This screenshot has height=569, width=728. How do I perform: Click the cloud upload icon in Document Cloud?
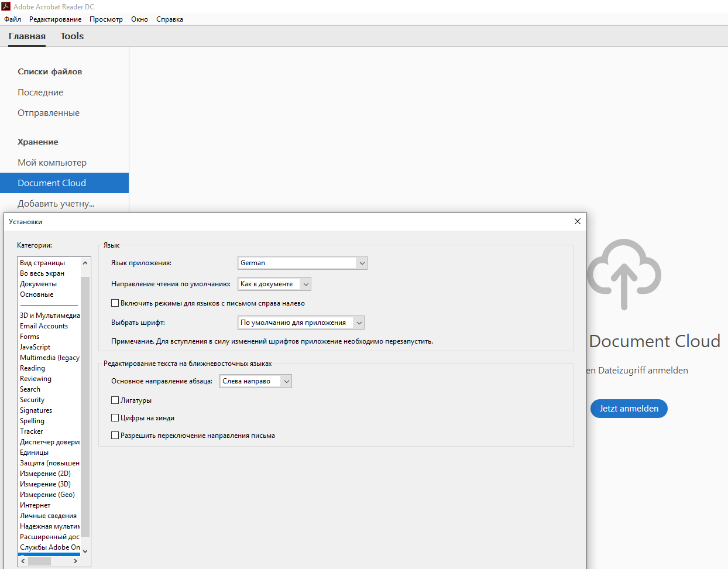point(624,274)
